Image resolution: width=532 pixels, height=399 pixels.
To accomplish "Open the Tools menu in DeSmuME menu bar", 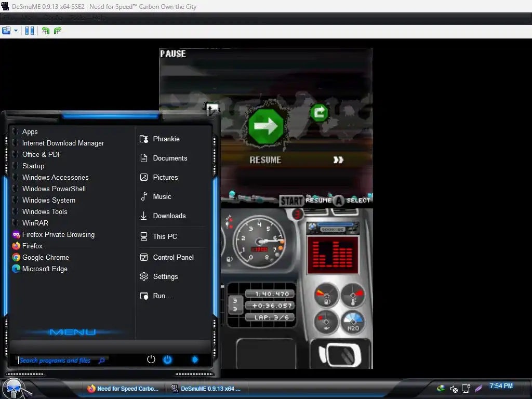I will 77,18.
